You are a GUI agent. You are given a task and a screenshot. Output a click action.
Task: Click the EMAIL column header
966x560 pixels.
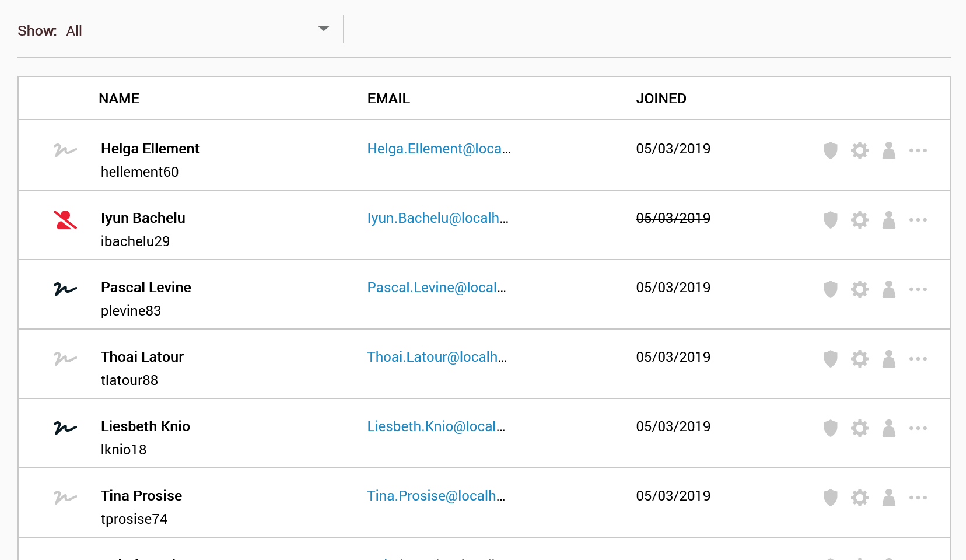pos(388,99)
